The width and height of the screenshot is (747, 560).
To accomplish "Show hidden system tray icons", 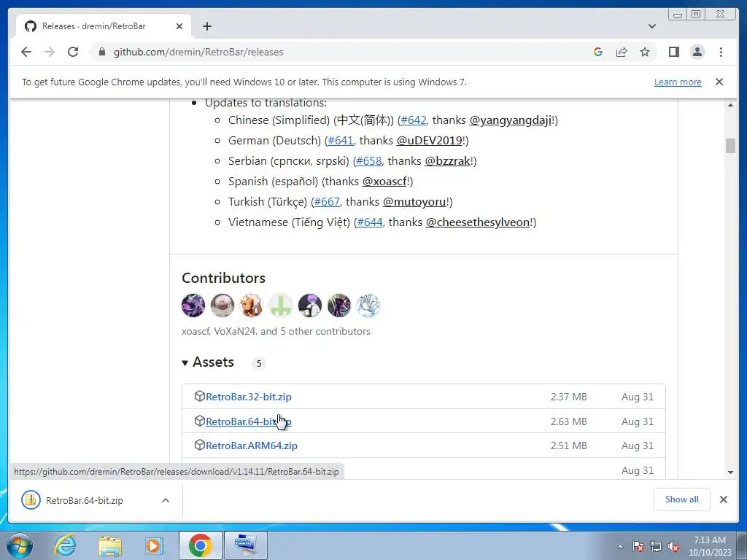I will click(x=620, y=546).
